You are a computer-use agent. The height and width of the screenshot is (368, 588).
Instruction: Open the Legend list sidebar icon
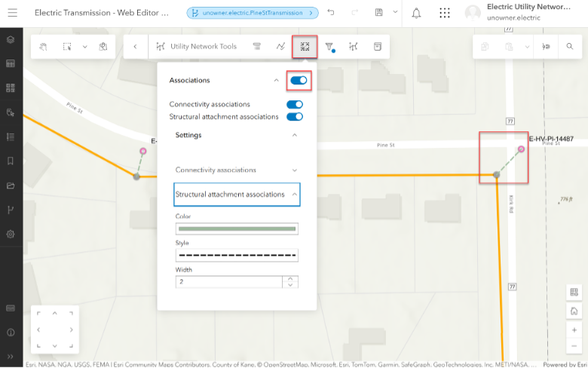coord(11,137)
